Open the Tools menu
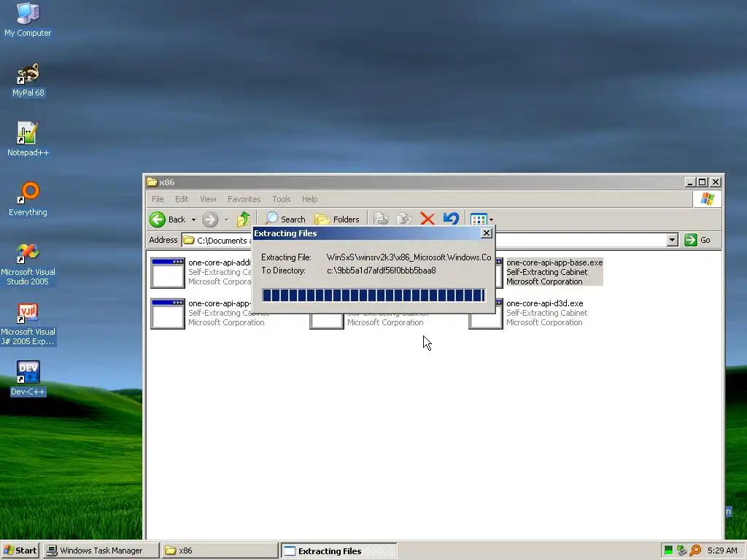 282,199
